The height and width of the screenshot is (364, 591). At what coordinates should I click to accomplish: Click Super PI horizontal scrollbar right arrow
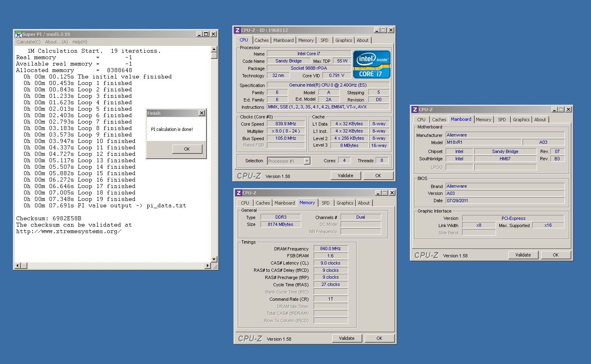coord(208,266)
